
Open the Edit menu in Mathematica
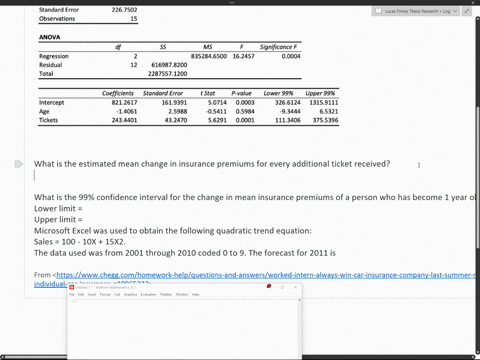click(81, 294)
